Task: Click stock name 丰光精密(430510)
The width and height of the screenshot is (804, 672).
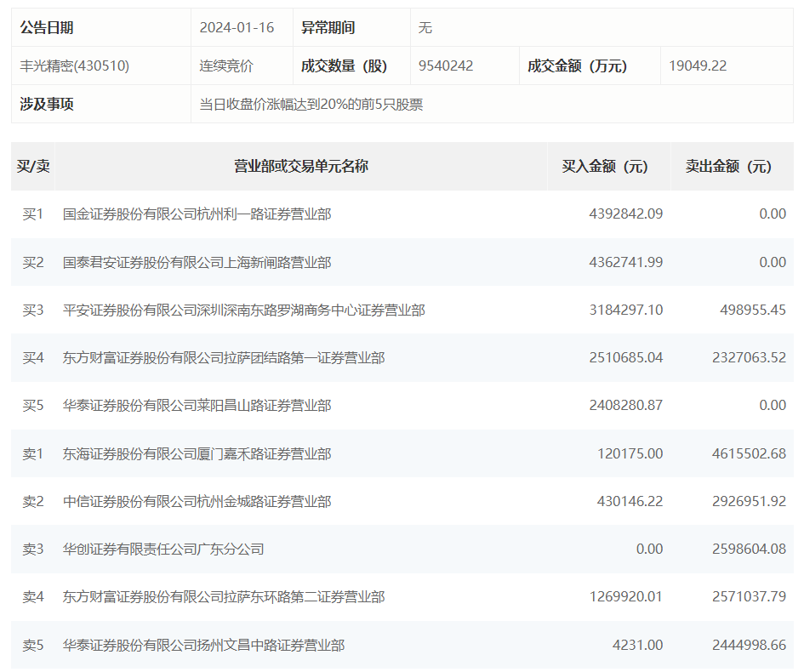Action: click(74, 65)
